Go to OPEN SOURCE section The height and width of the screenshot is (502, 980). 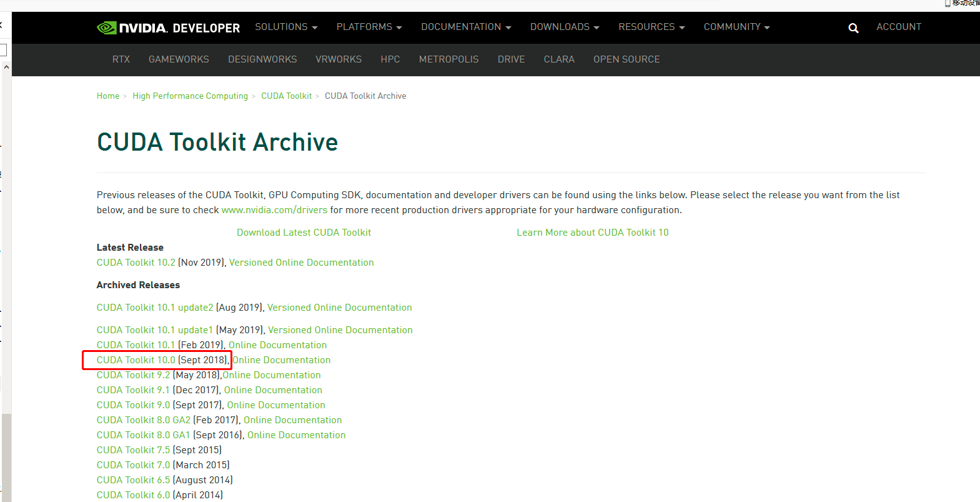coord(626,59)
